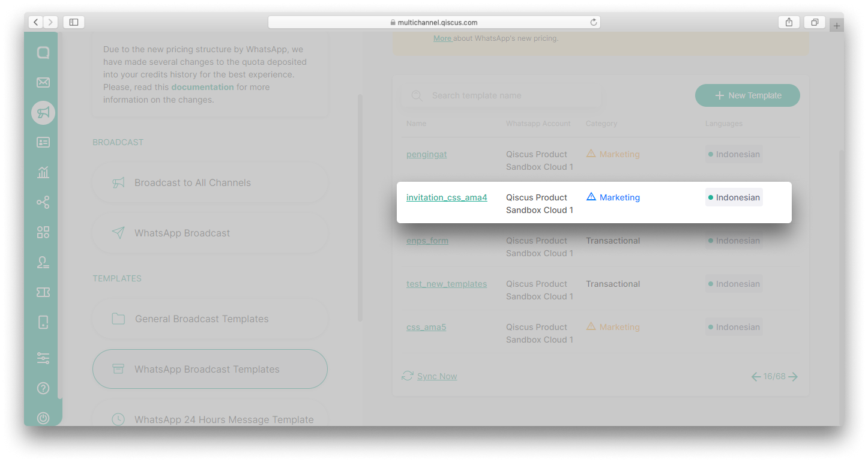Image resolution: width=868 pixels, height=462 pixels.
Task: Click Indonesian language tag for enps_form
Action: pyautogui.click(x=734, y=241)
